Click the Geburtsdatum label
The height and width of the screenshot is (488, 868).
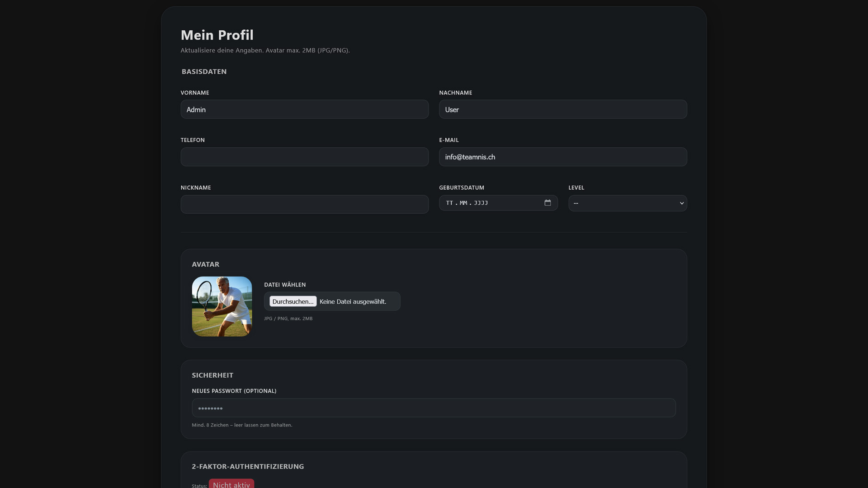pos(461,188)
